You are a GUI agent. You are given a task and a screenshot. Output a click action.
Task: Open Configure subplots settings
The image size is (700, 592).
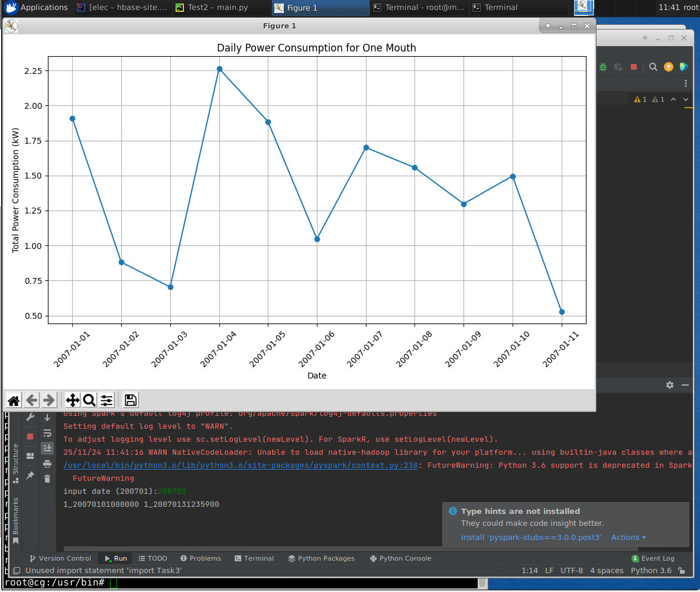[106, 400]
